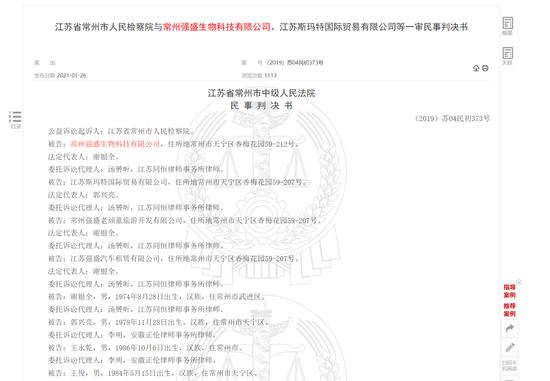Screen dimensions: 550x381
Task: Click red 常州强盛生物科技有限公司 in defendant line
Action: [115, 144]
